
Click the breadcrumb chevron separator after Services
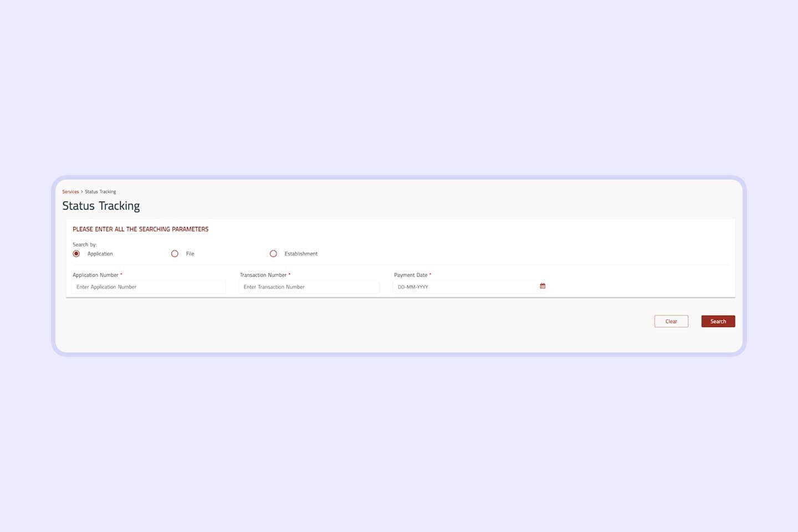(x=82, y=192)
